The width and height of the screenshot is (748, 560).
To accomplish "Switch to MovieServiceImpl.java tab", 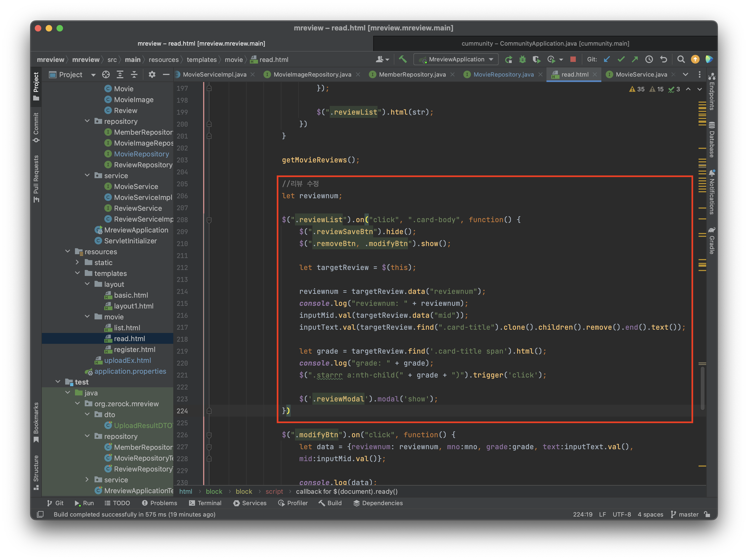I will (x=214, y=75).
